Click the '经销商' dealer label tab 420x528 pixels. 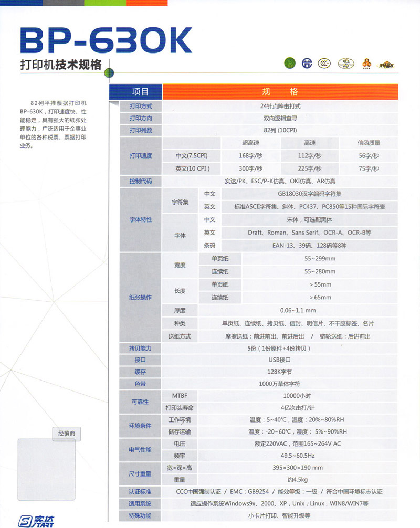[67, 434]
